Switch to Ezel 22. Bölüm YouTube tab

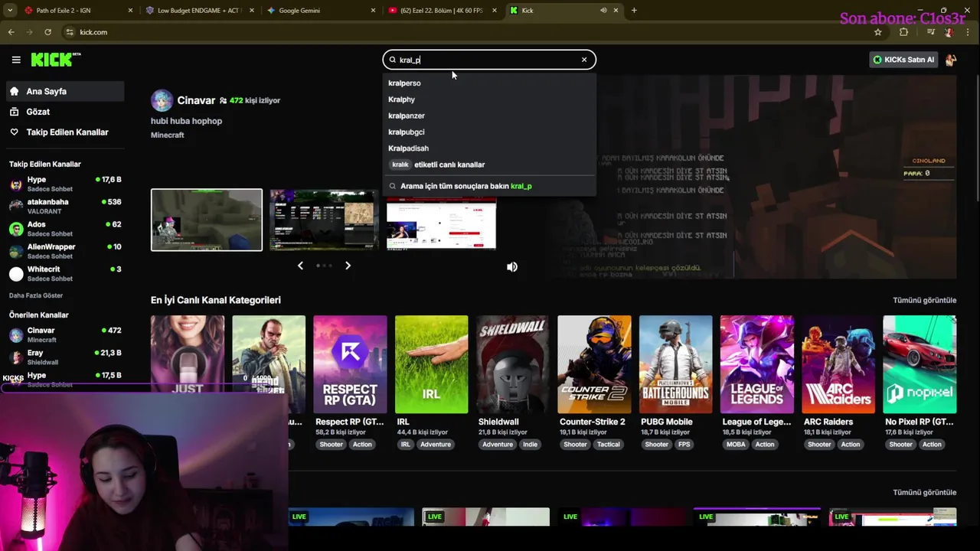click(x=442, y=11)
